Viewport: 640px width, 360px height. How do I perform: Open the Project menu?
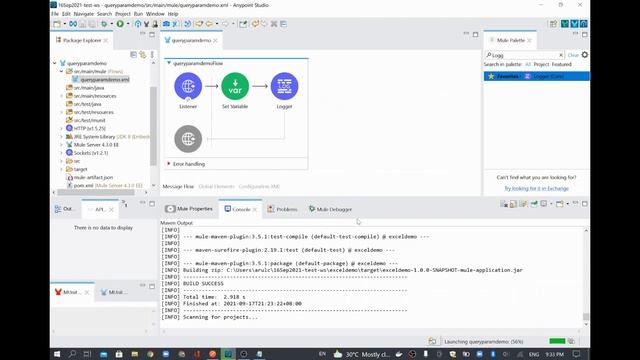pos(123,14)
